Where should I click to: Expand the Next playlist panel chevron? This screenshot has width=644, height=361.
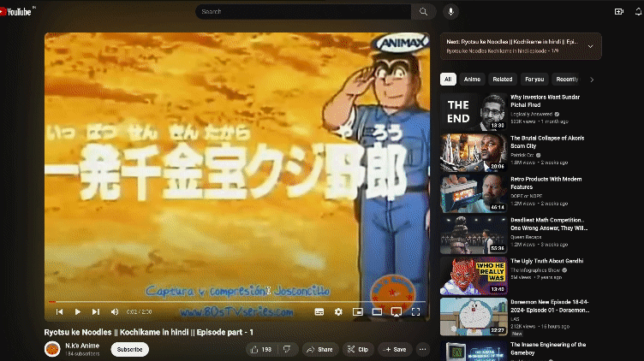pyautogui.click(x=590, y=46)
